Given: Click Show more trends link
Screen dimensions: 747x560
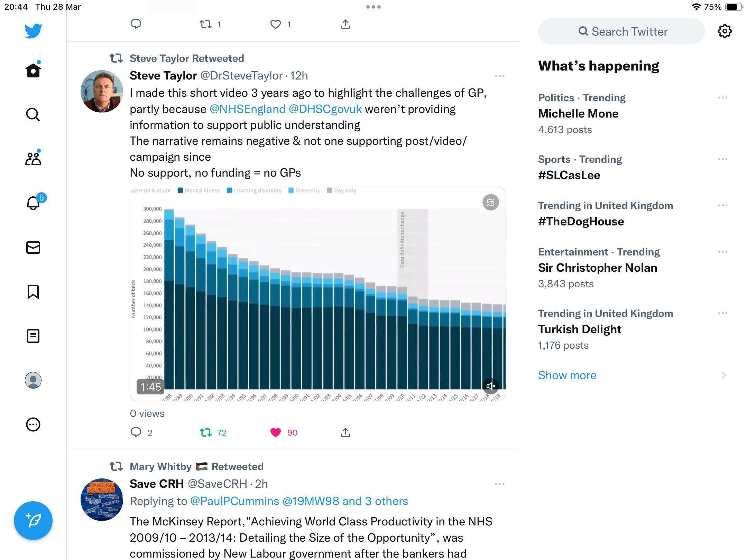Looking at the screenshot, I should [x=567, y=375].
